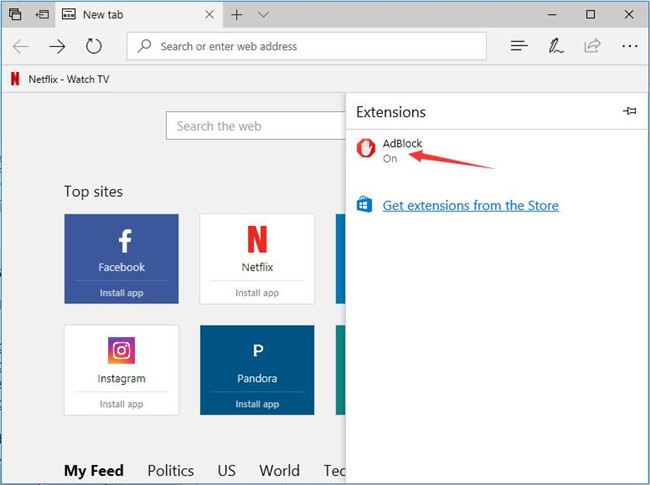Switch to the World feed tab
The width and height of the screenshot is (650, 485).
click(279, 470)
